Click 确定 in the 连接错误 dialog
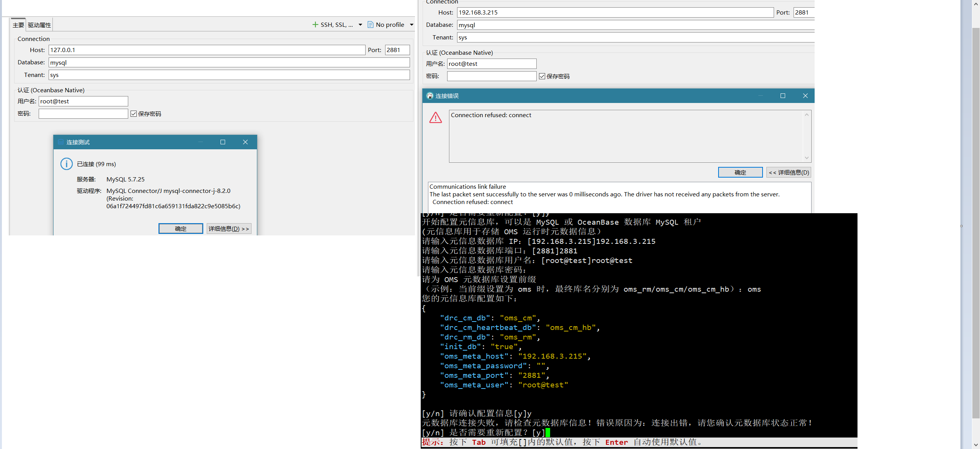This screenshot has height=449, width=980. tap(740, 172)
